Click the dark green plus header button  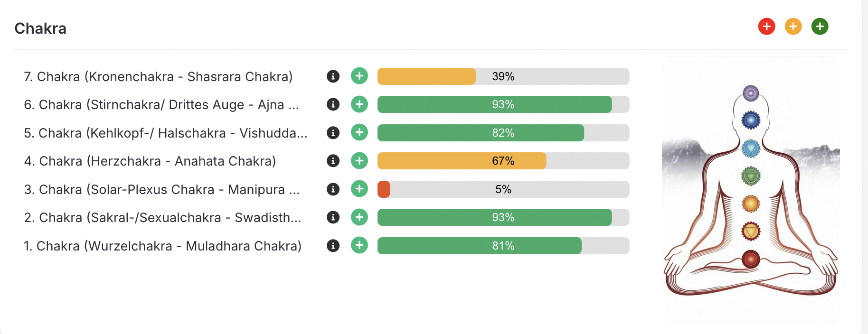[820, 27]
